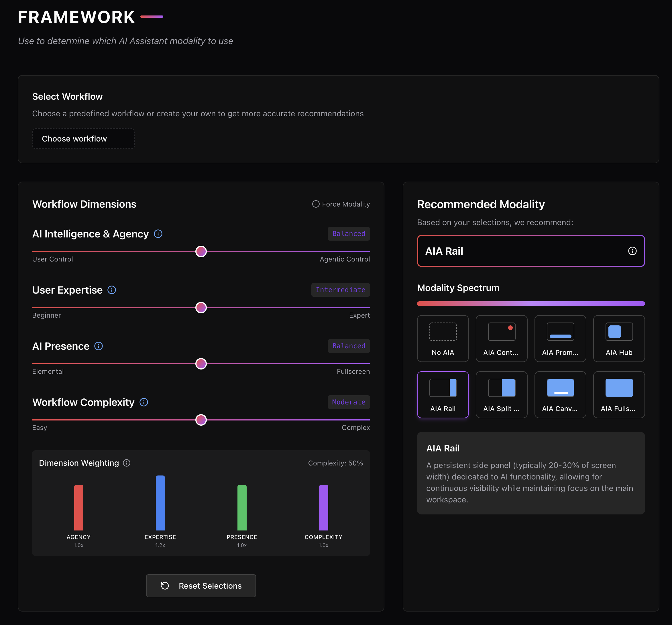Click the reset arrow icon in Reset Selections
This screenshot has width=672, height=625.
[x=165, y=585]
